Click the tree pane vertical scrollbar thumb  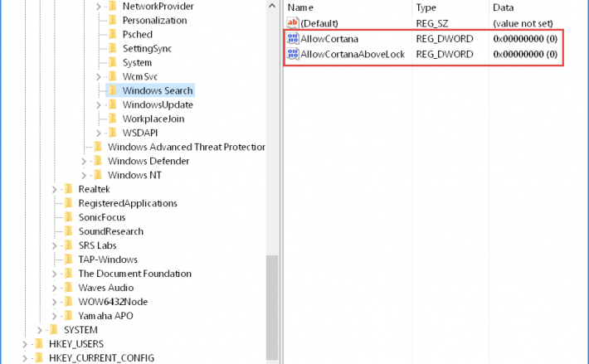point(272,308)
